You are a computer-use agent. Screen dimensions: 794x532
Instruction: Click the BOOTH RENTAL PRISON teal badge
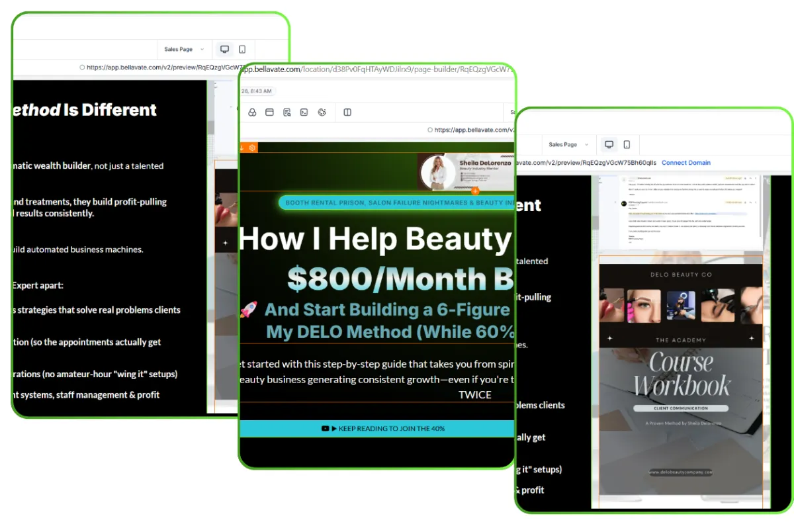tap(396, 202)
